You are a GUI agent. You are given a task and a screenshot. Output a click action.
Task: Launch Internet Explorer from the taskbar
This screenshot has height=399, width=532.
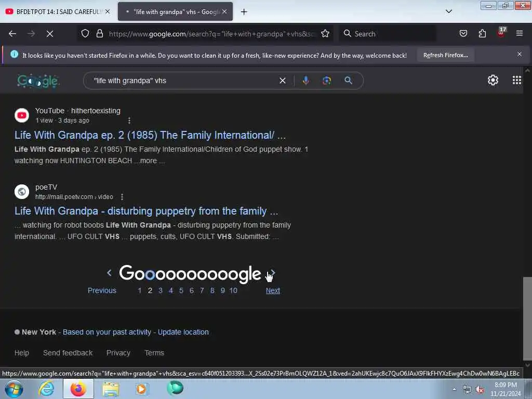[46, 389]
